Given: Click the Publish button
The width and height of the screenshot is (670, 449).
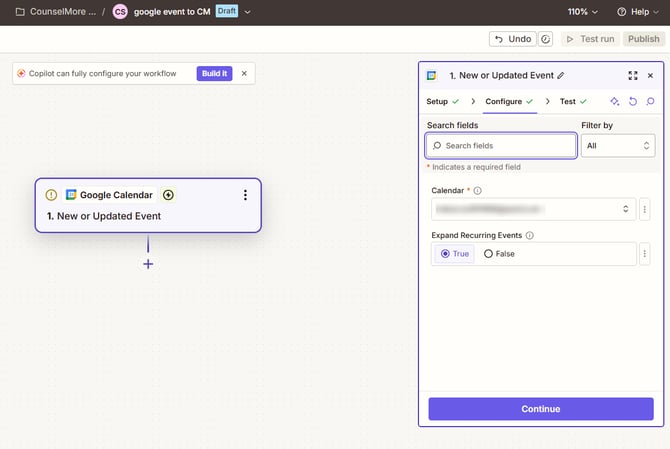Looking at the screenshot, I should (x=644, y=39).
